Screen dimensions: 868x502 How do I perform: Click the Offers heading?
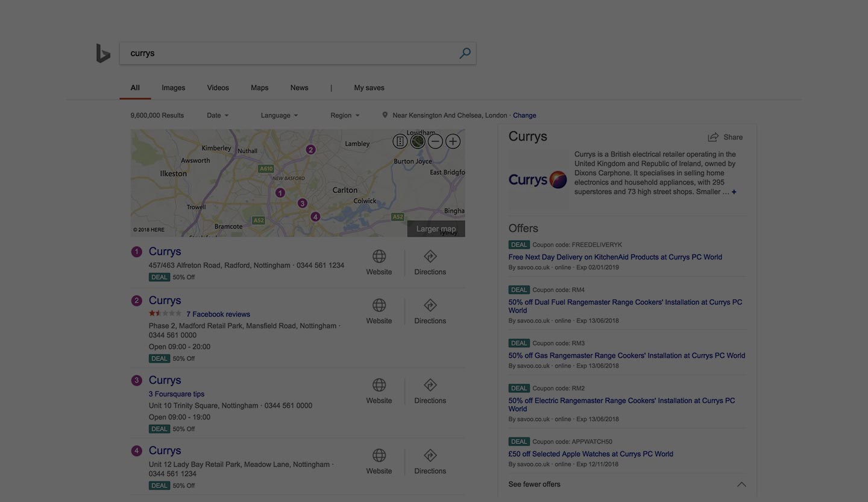click(523, 229)
